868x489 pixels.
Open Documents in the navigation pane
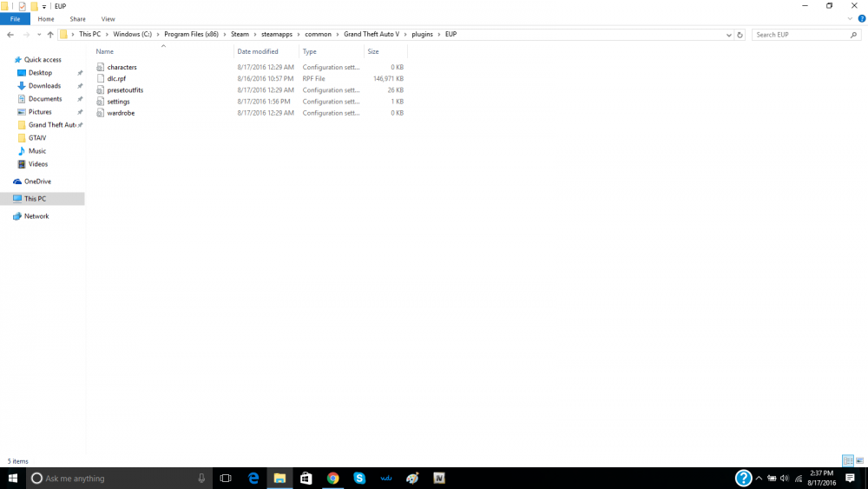coord(45,98)
